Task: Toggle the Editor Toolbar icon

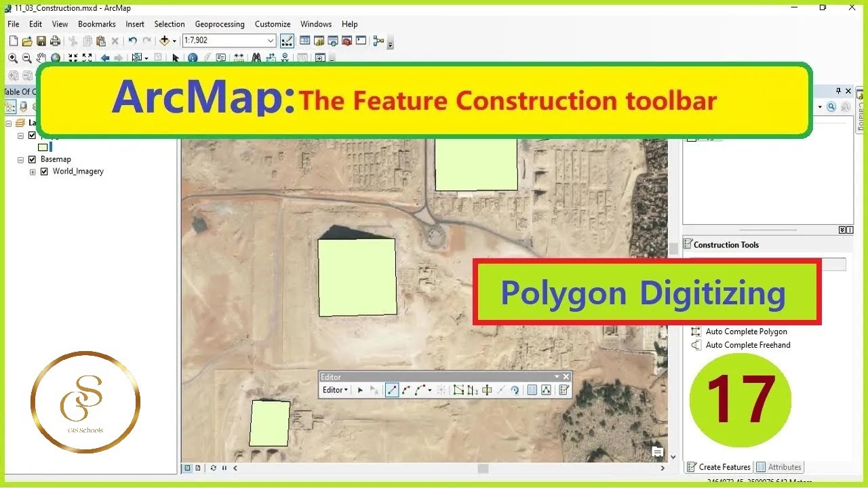Action: (x=286, y=41)
